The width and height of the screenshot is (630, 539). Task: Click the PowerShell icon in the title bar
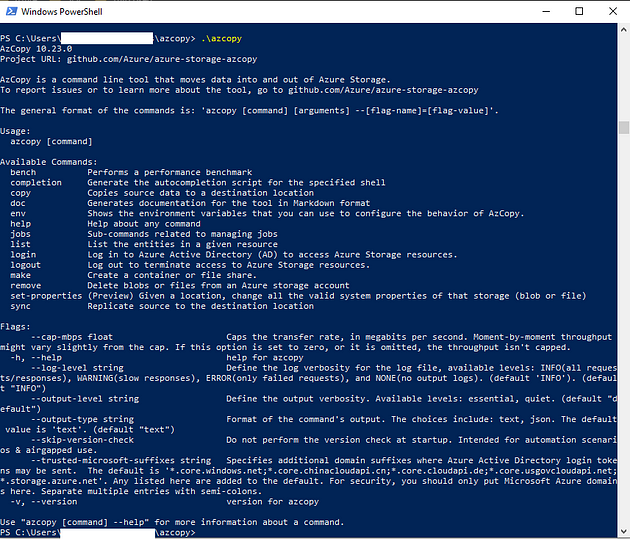click(x=11, y=11)
